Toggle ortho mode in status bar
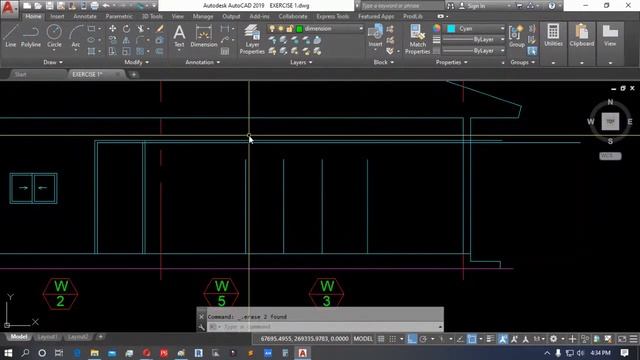640x360 pixels. point(412,339)
